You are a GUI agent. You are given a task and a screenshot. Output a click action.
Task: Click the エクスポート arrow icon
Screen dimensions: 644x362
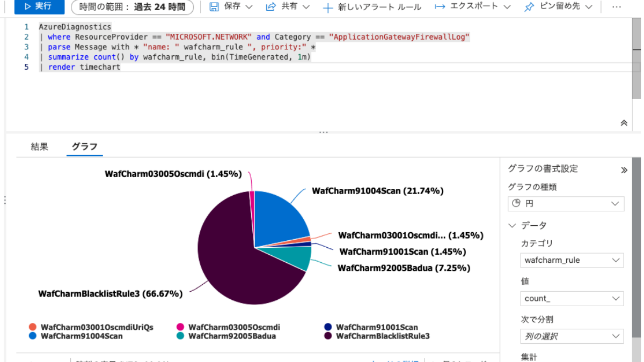point(440,7)
